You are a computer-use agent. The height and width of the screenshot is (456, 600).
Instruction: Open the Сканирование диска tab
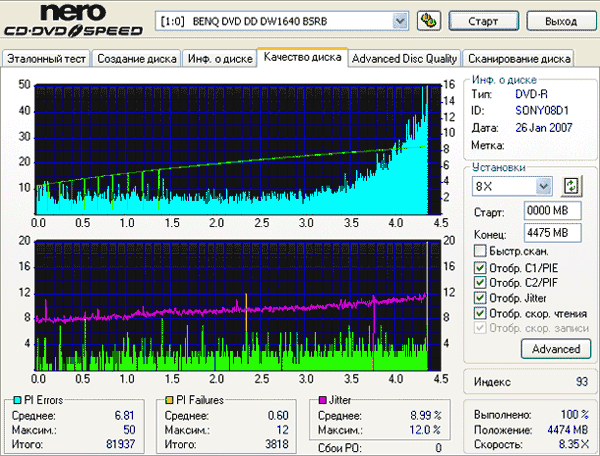point(519,58)
